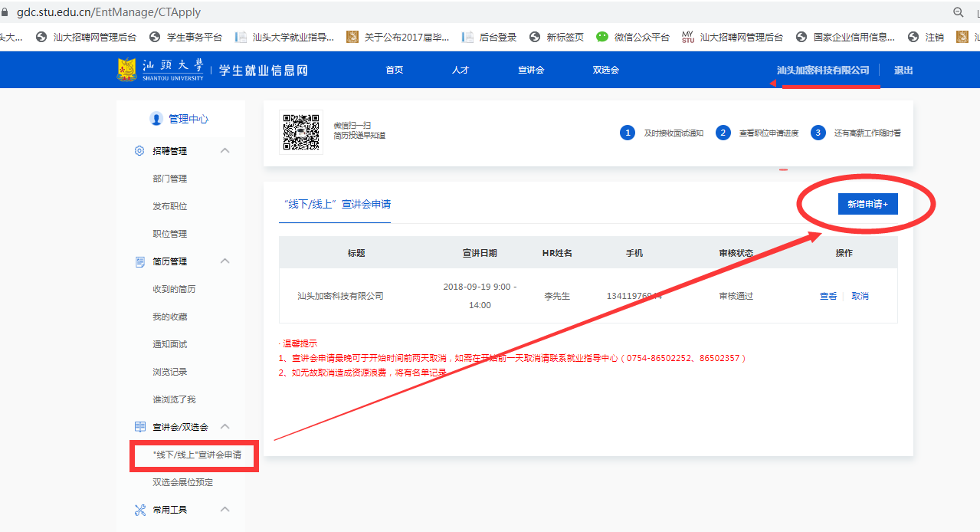Screen dimensions: 980x532
Task: Click the 新增申请+ button
Action: point(867,205)
